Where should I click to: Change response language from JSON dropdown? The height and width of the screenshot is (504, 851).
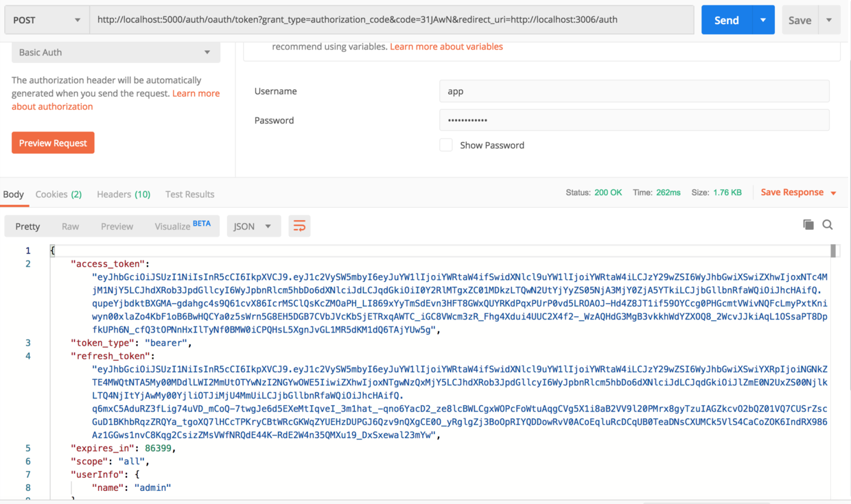254,226
